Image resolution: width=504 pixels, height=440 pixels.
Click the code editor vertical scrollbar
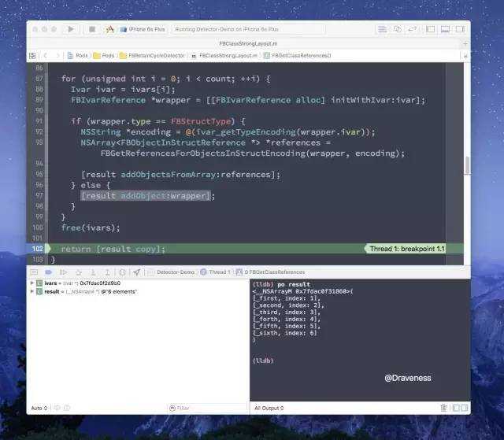[467, 165]
